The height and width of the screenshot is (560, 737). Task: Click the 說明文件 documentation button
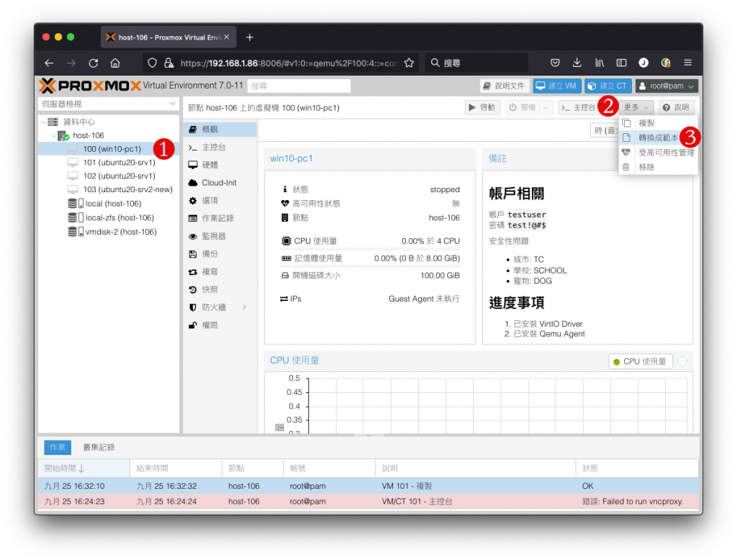pyautogui.click(x=505, y=86)
